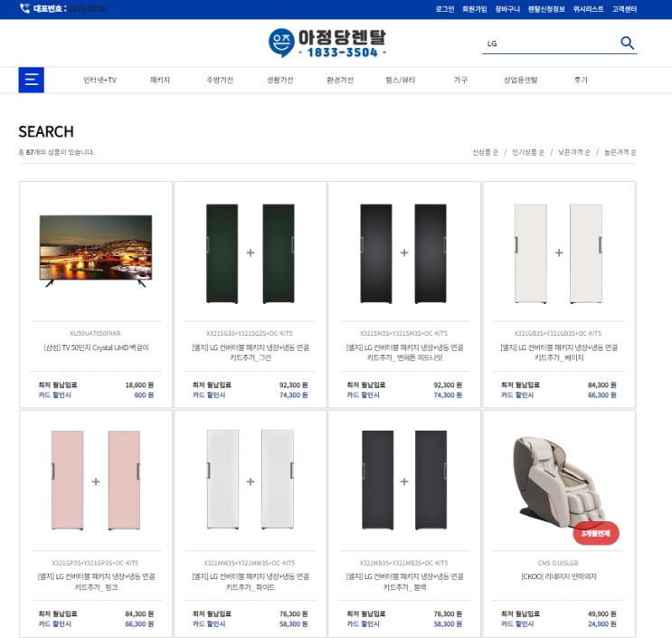Sort by 낮은가격 순

[x=573, y=152]
